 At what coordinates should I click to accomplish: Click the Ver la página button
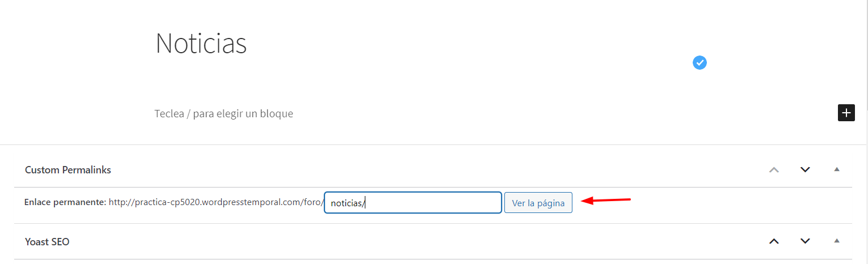(x=538, y=203)
